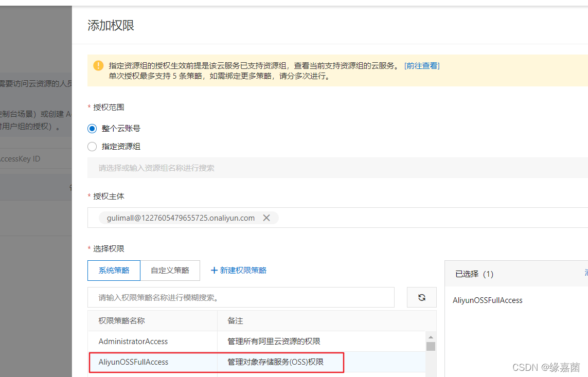Select the AdministratorAccess policy row
This screenshot has width=588, height=377.
[x=257, y=342]
